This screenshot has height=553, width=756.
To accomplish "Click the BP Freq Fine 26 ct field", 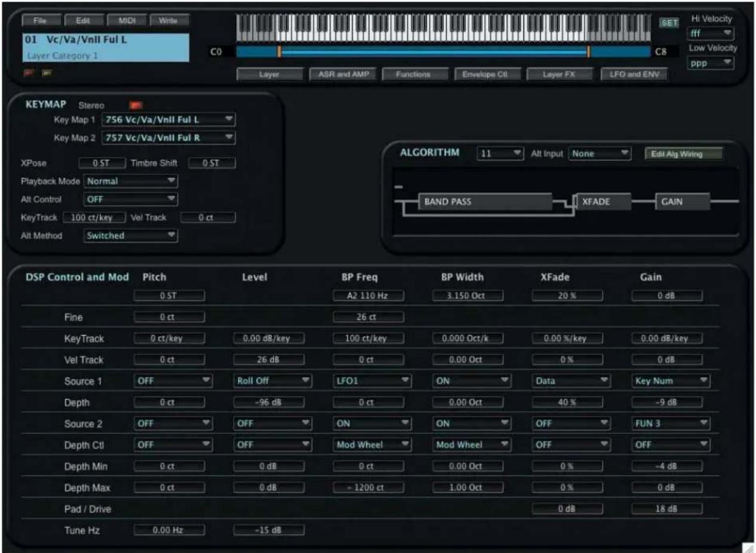I will point(369,317).
